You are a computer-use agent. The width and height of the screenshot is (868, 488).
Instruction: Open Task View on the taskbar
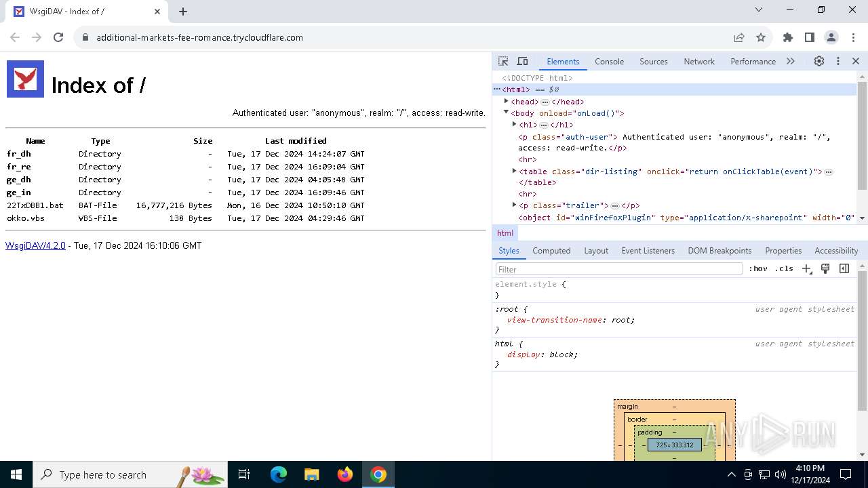tap(244, 474)
